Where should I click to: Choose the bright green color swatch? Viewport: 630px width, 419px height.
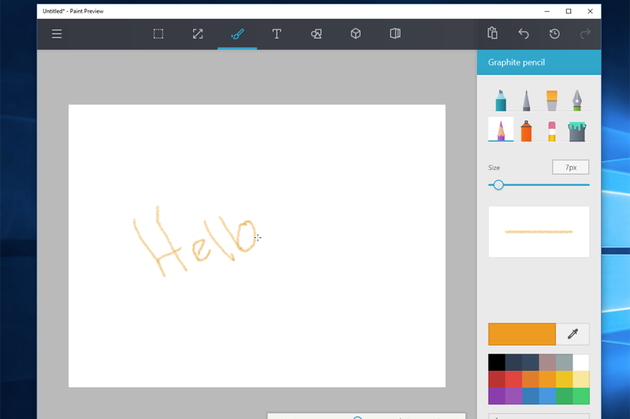(x=581, y=396)
